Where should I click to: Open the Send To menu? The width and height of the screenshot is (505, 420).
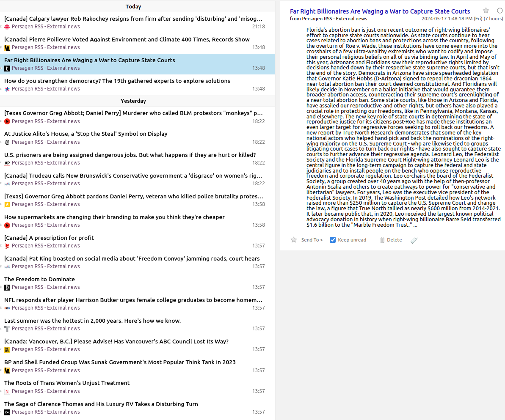[312, 240]
